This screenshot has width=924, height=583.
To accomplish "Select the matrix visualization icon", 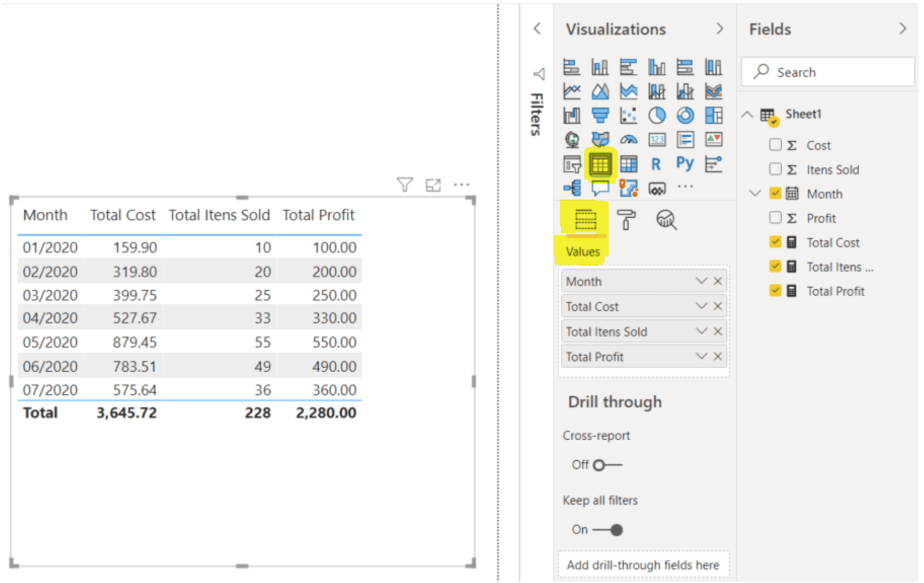I will click(629, 164).
